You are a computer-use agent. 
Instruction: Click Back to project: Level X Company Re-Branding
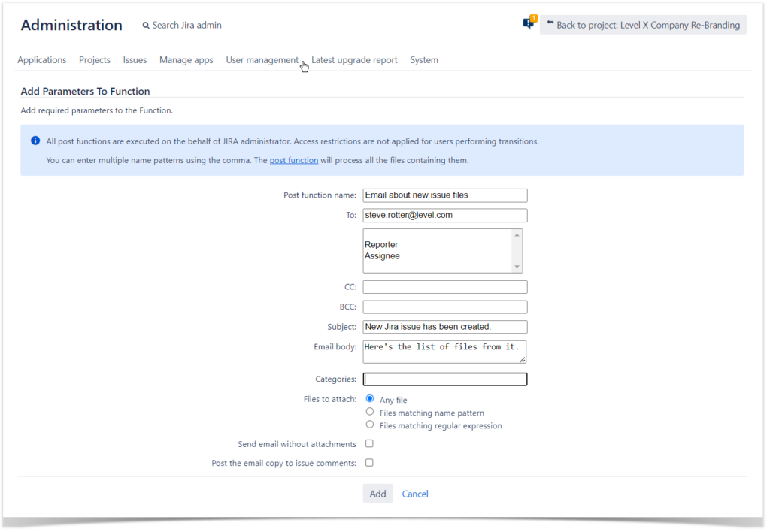pos(648,24)
